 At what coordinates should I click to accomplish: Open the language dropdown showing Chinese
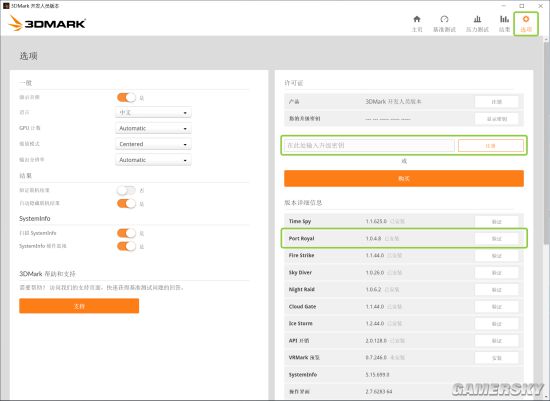pyautogui.click(x=153, y=113)
